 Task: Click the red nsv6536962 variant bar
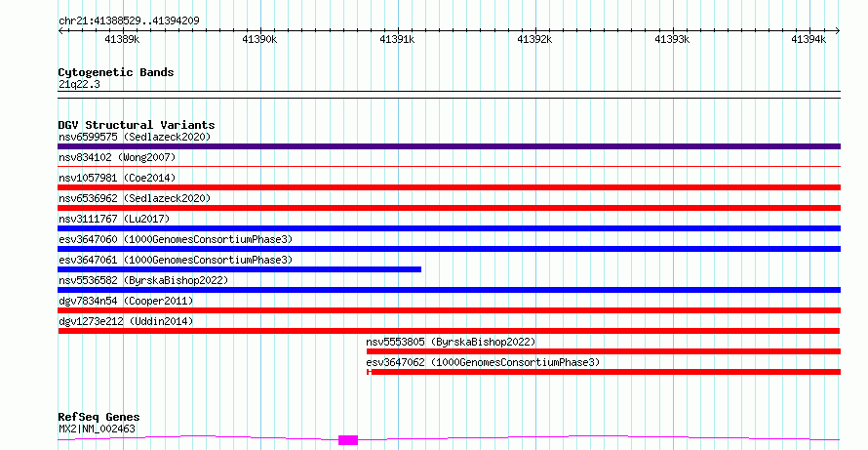(x=449, y=208)
